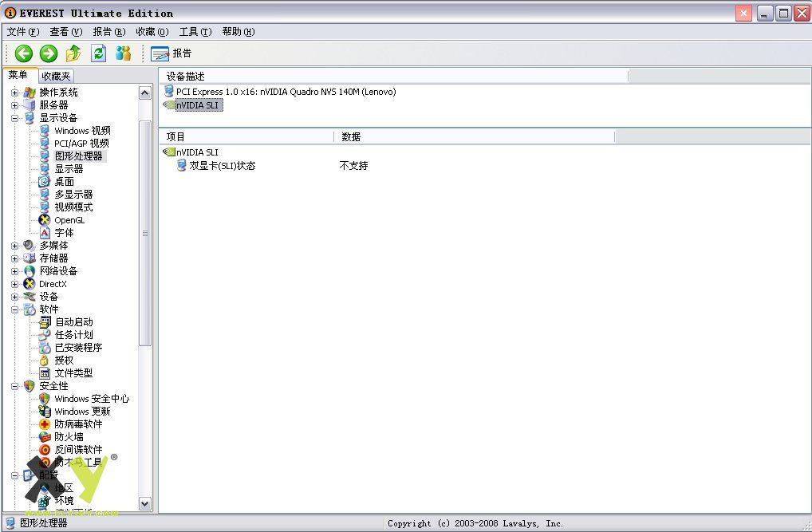812x532 pixels.
Task: Click the 安全性 shield icon
Action: click(x=30, y=386)
